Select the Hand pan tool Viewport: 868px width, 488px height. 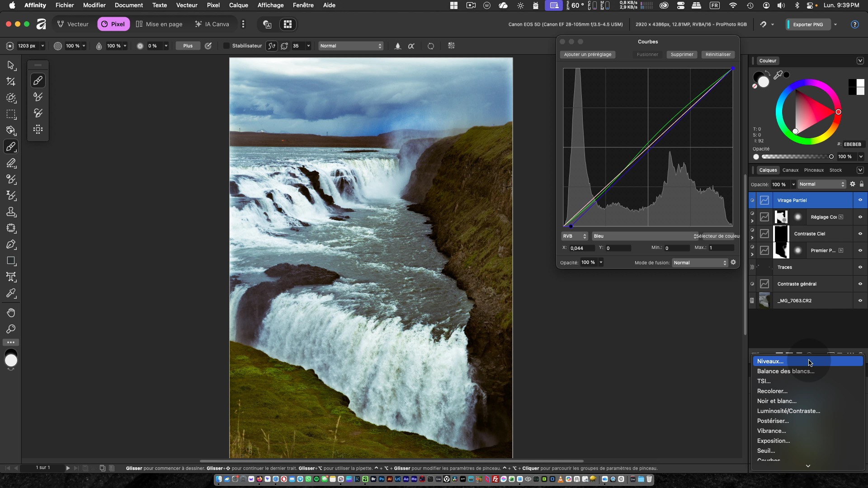(11, 313)
